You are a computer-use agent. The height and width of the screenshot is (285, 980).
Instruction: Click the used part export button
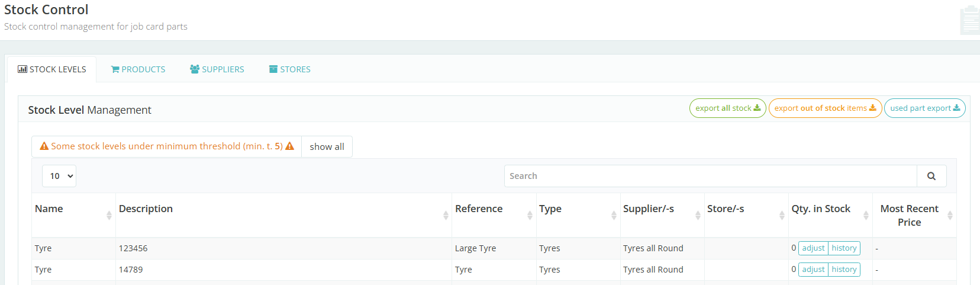coord(924,108)
